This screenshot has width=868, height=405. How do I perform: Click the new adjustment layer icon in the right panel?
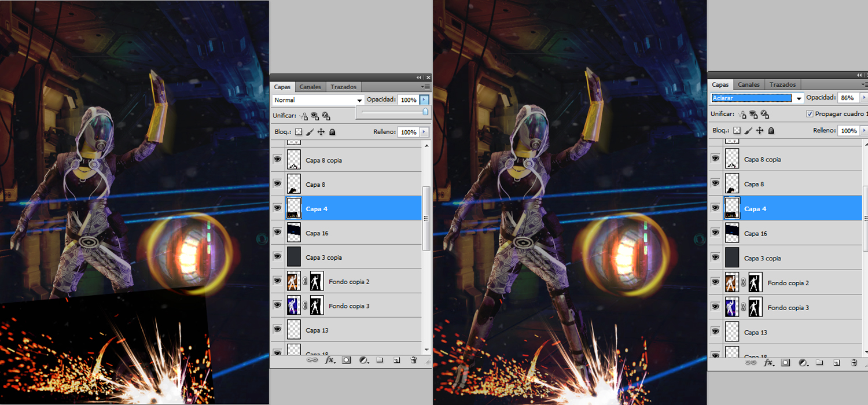coord(803,363)
